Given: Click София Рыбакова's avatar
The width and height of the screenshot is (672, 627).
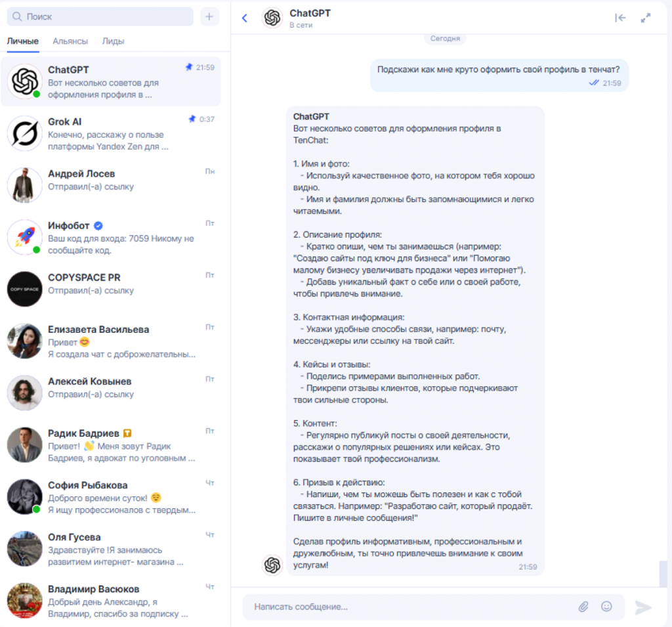Looking at the screenshot, I should pyautogui.click(x=24, y=496).
